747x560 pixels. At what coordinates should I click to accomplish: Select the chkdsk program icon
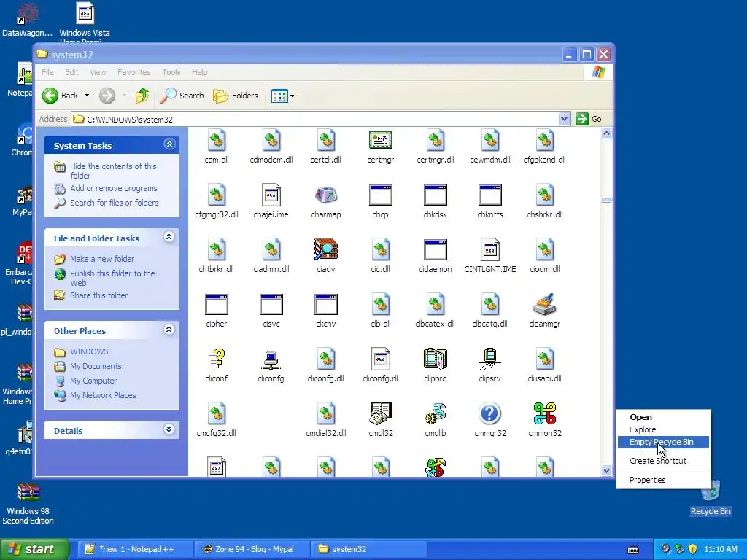coord(435,195)
